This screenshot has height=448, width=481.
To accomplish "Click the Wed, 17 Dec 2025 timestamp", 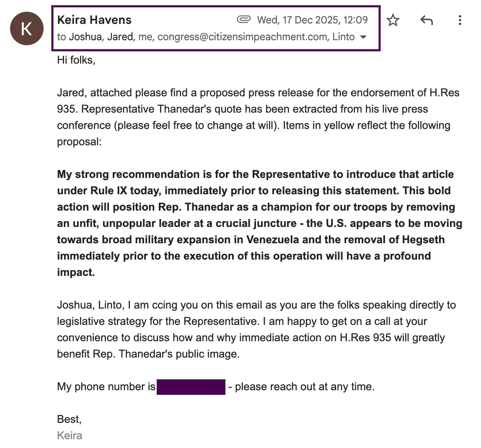I will (x=312, y=20).
